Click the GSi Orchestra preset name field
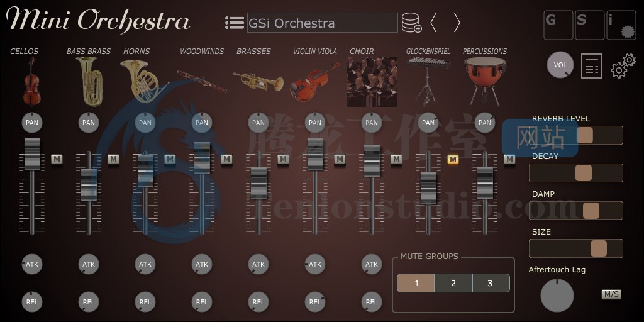Image resolution: width=644 pixels, height=322 pixels. coord(323,23)
